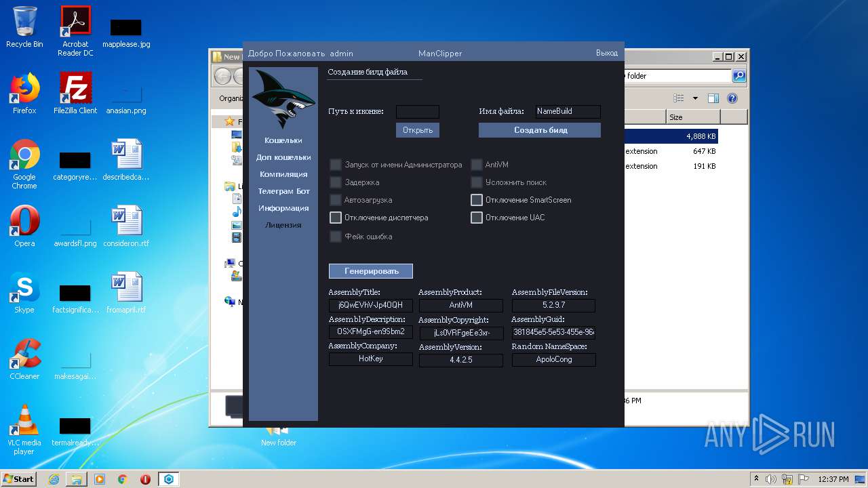The width and height of the screenshot is (868, 488).
Task: Open Internet Explorer from the taskbar
Action: click(54, 479)
